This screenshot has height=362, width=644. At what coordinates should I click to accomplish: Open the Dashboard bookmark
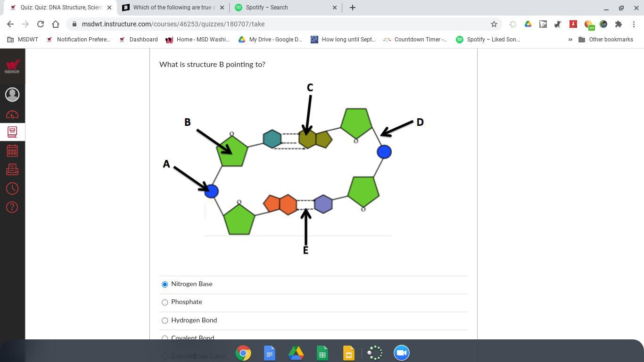(x=138, y=40)
